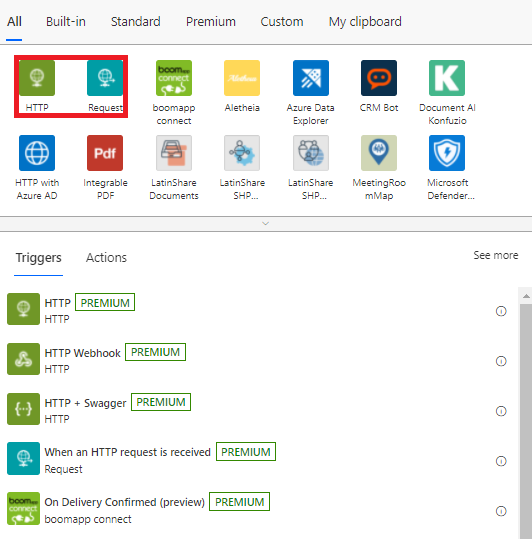
Task: Select the HTTP connector icon
Action: (37, 78)
